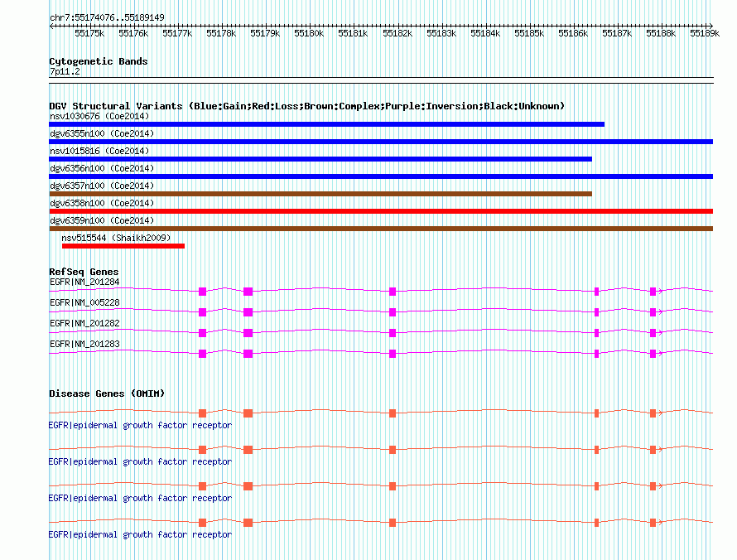This screenshot has width=737, height=560.
Task: Open the EGFR|NM_005228 transcript label
Action: (84, 303)
